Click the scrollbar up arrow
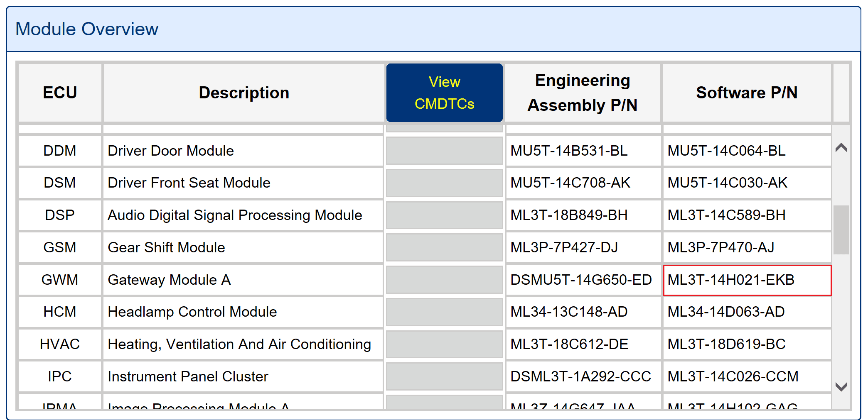 (x=841, y=148)
